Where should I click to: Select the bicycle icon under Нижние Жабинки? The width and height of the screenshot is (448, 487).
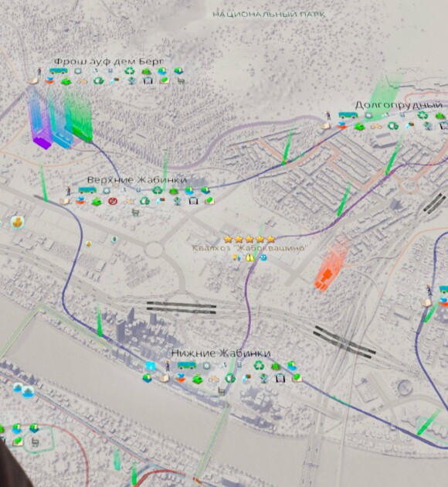[213, 379]
